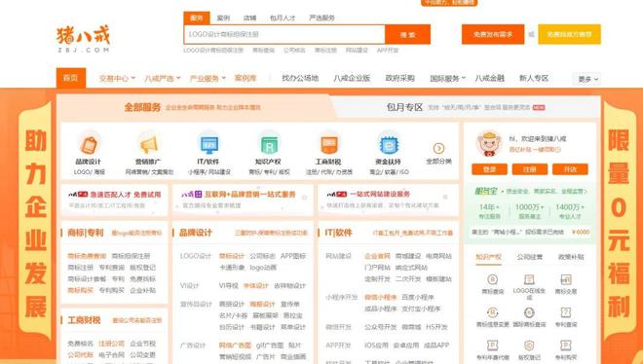Screen dimensions: 643x364
Task: Open the 一站式网站建设服务 banner
Action: click(x=388, y=200)
